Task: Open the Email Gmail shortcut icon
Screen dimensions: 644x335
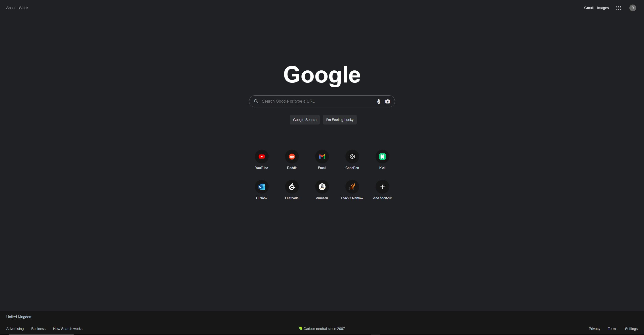Action: [x=322, y=157]
